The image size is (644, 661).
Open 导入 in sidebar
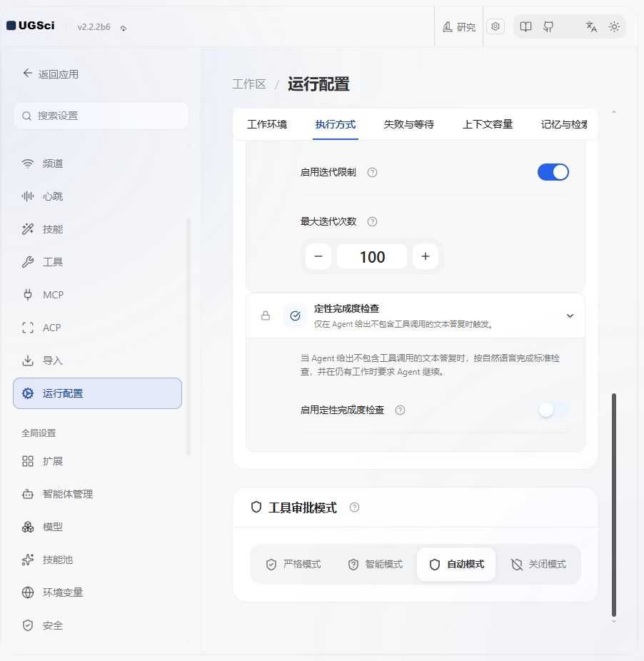pyautogui.click(x=98, y=361)
